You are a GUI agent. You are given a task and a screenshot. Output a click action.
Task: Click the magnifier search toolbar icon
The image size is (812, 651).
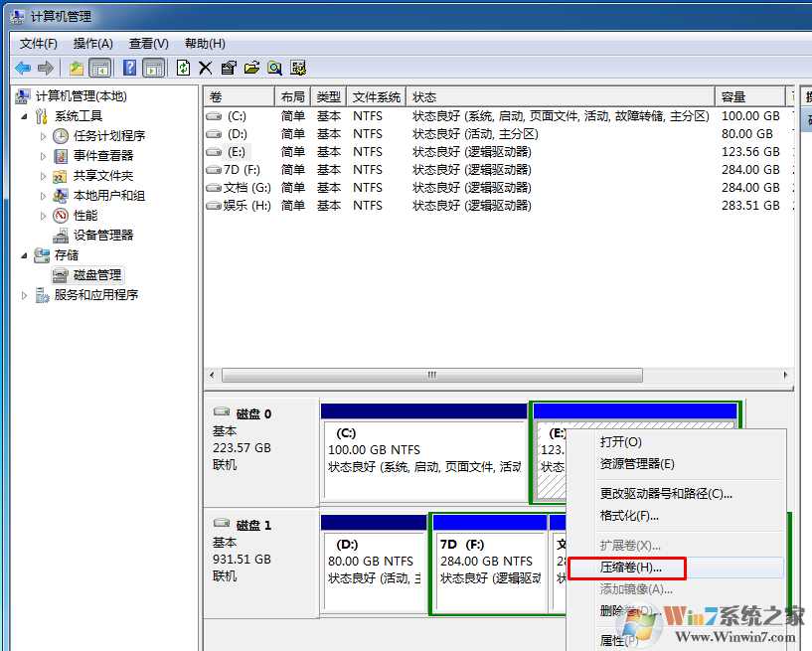tap(274, 68)
